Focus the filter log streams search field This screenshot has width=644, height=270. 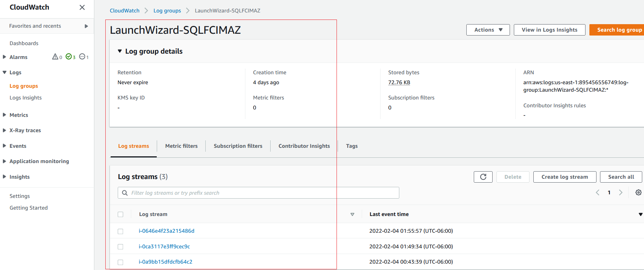coord(258,193)
